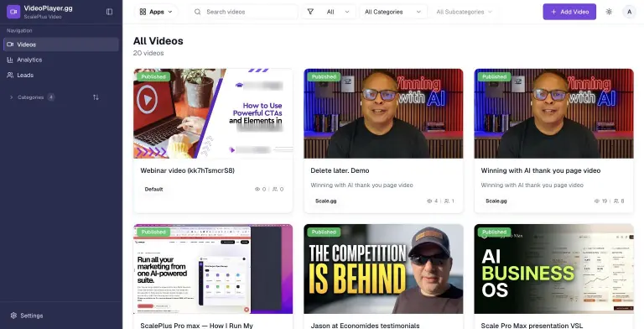Screen dimensions: 644x329
Task: Click the '20 videos' count text
Action: (148, 53)
